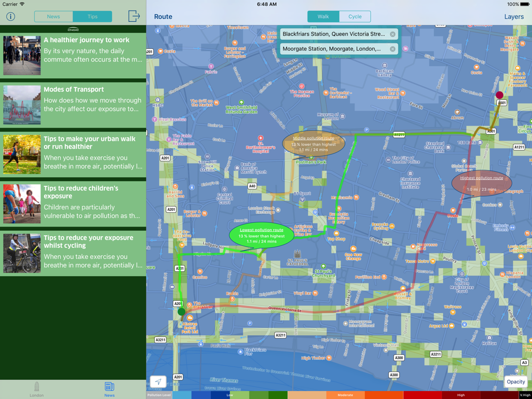Tap the children playing thumbnail
Screen dimensions: 532x399
(22, 204)
